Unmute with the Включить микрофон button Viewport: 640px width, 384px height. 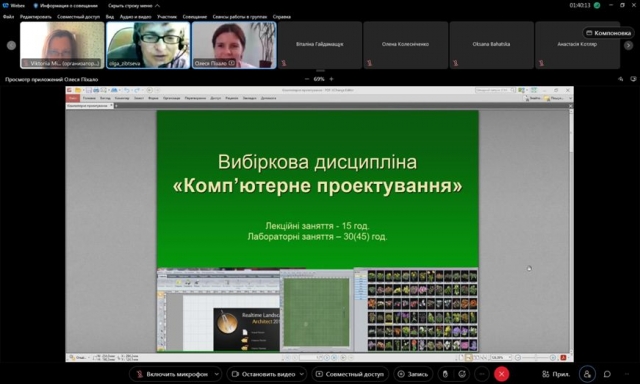pyautogui.click(x=172, y=374)
